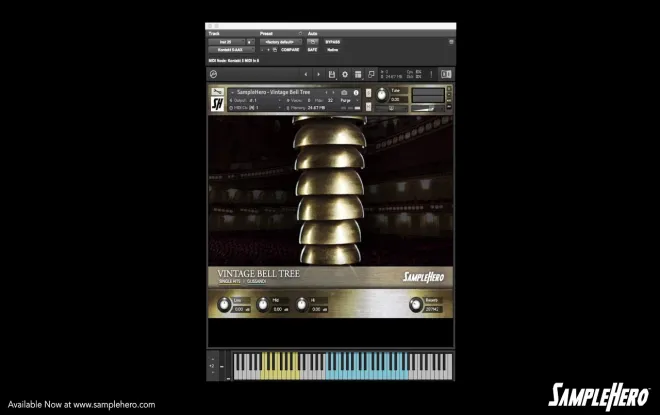660x415 pixels.
Task: Switch to the SINGLE HITS tab
Action: coord(229,281)
